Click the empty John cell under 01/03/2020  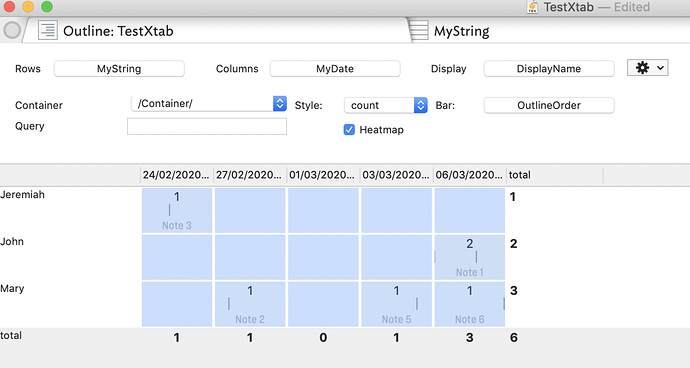point(323,258)
